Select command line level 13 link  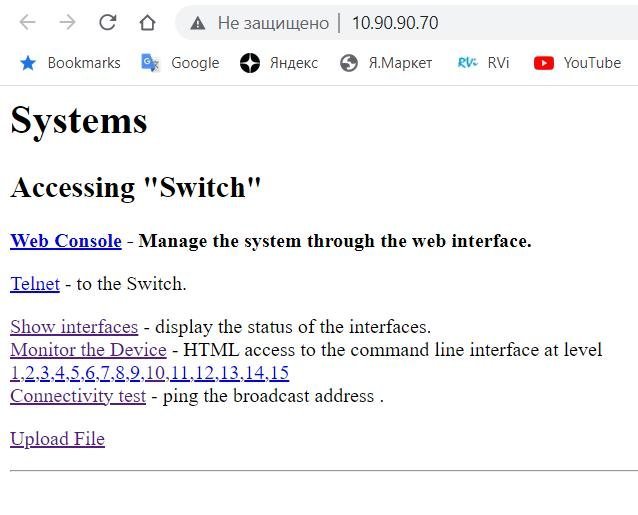[229, 373]
